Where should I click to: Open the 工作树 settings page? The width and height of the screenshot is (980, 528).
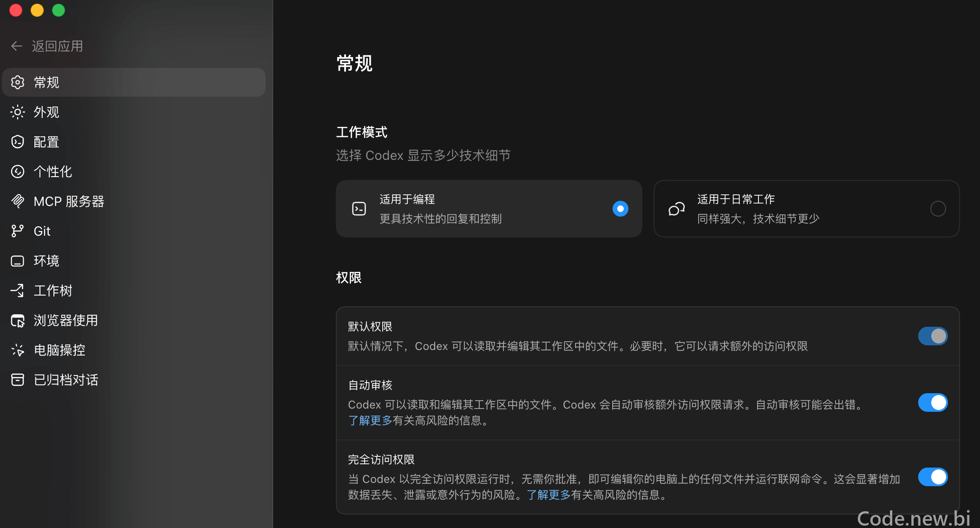coord(134,290)
